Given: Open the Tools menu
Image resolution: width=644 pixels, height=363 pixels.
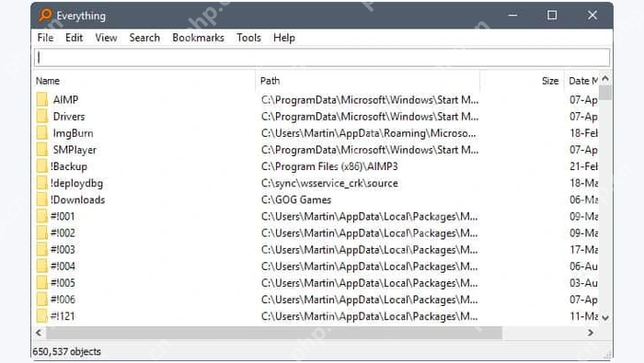Looking at the screenshot, I should (x=248, y=38).
